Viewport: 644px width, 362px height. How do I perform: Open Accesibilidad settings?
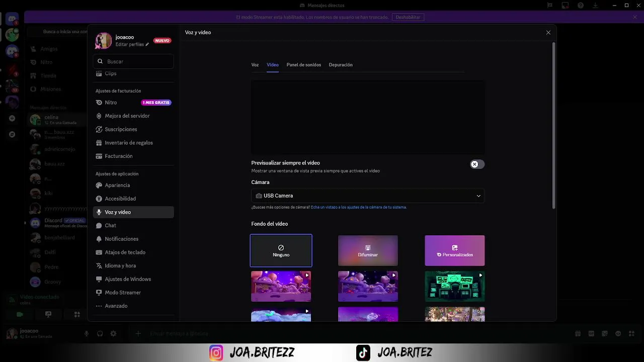click(133, 199)
